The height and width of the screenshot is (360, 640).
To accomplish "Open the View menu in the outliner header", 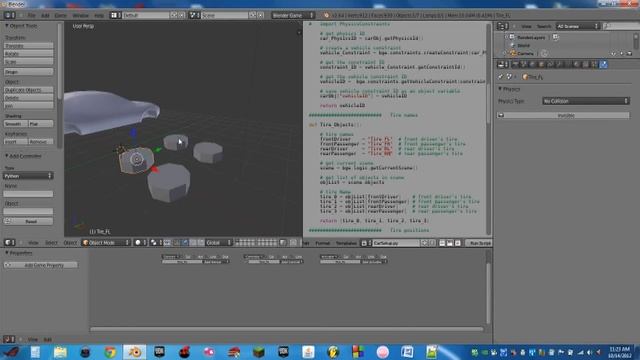I will (527, 26).
